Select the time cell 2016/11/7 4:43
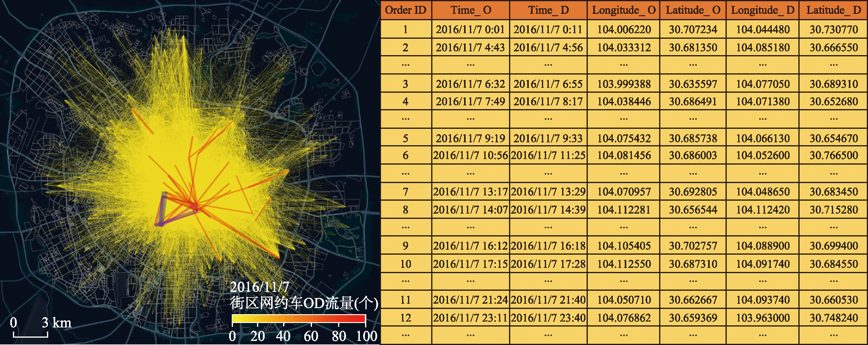This screenshot has height=345, width=868. coord(471,48)
